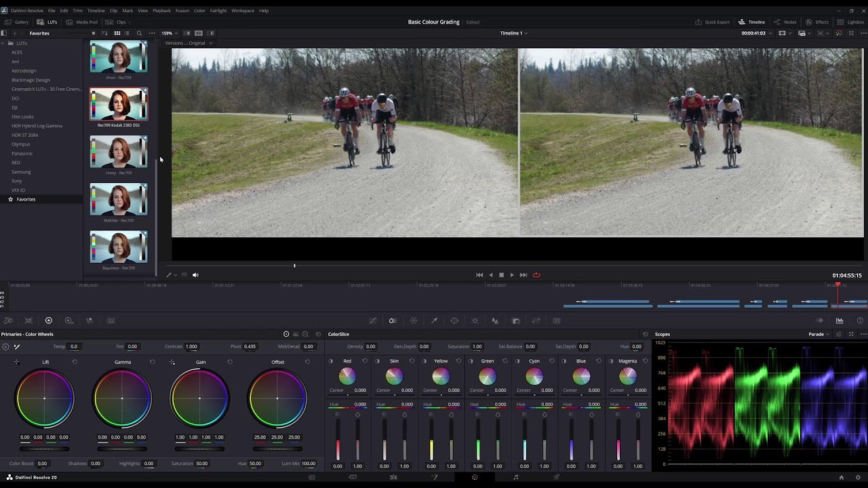
Task: Toggle loop playback button
Action: coord(536,275)
